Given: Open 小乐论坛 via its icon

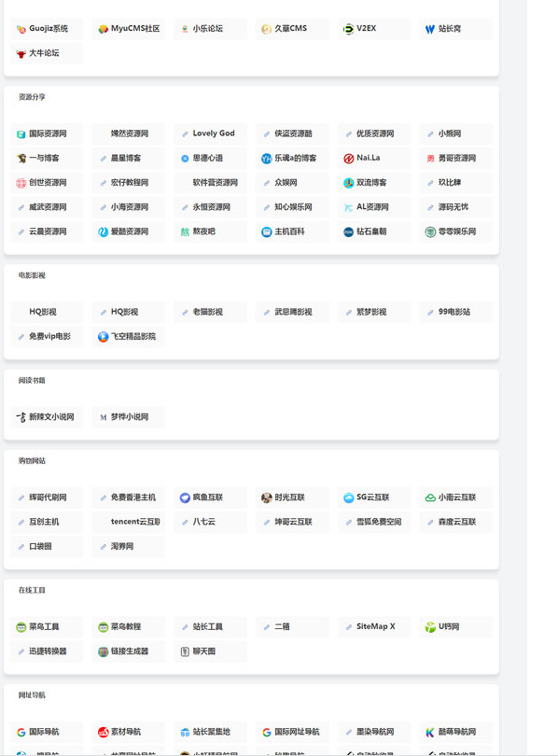Looking at the screenshot, I should (185, 30).
